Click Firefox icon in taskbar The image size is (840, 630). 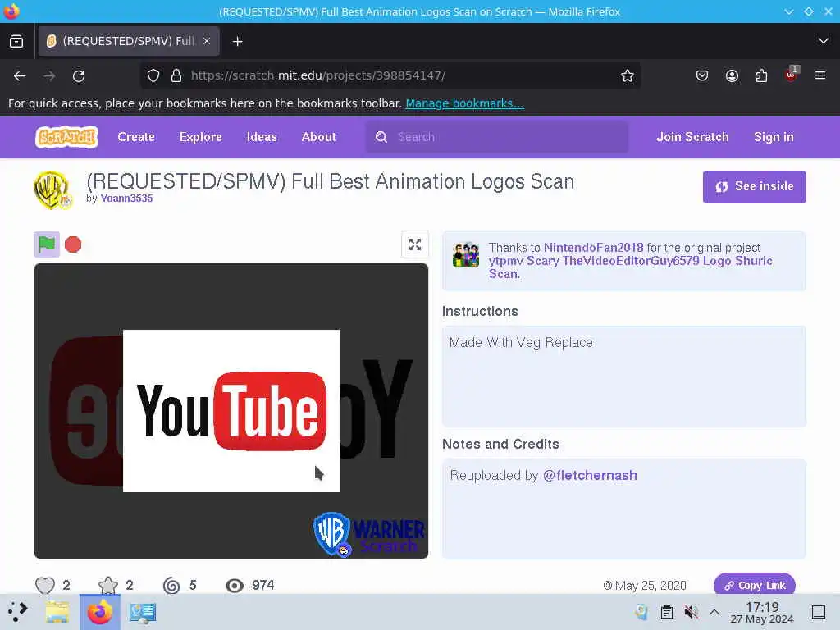(99, 612)
